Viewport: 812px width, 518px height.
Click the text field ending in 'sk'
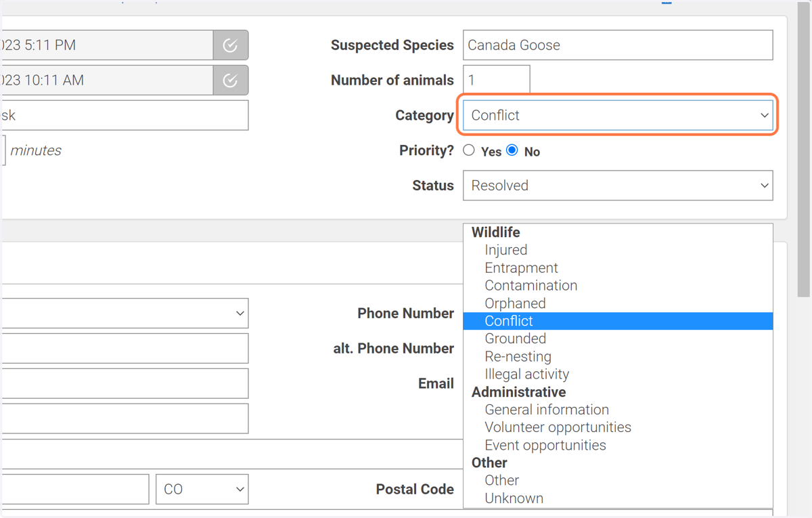click(x=125, y=115)
